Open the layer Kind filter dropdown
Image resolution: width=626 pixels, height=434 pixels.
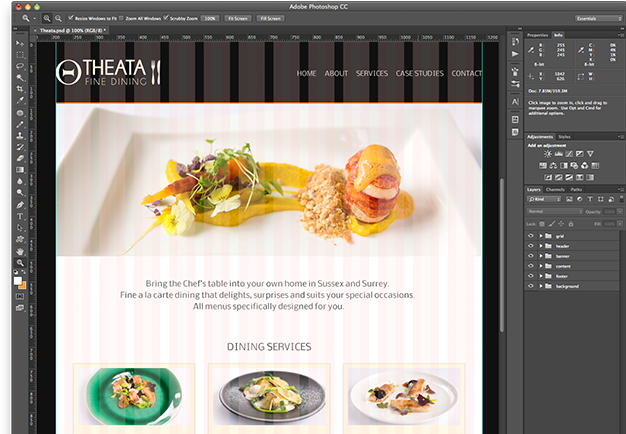(x=544, y=199)
